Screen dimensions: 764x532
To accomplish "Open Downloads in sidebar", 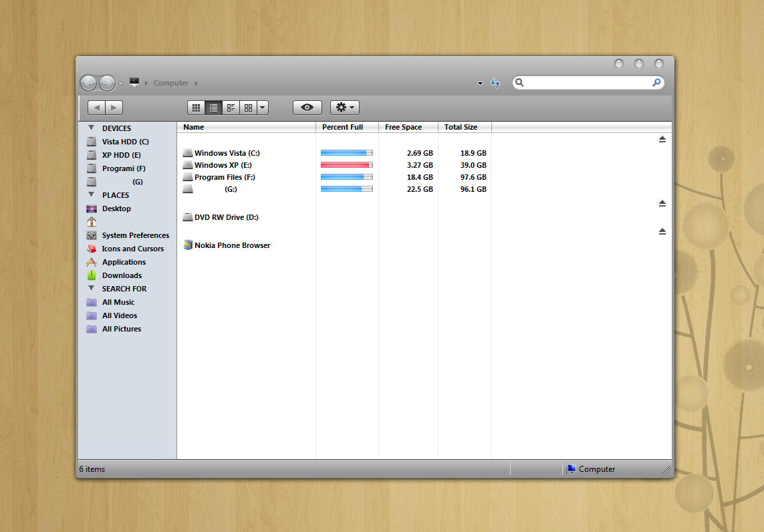I will 122,275.
